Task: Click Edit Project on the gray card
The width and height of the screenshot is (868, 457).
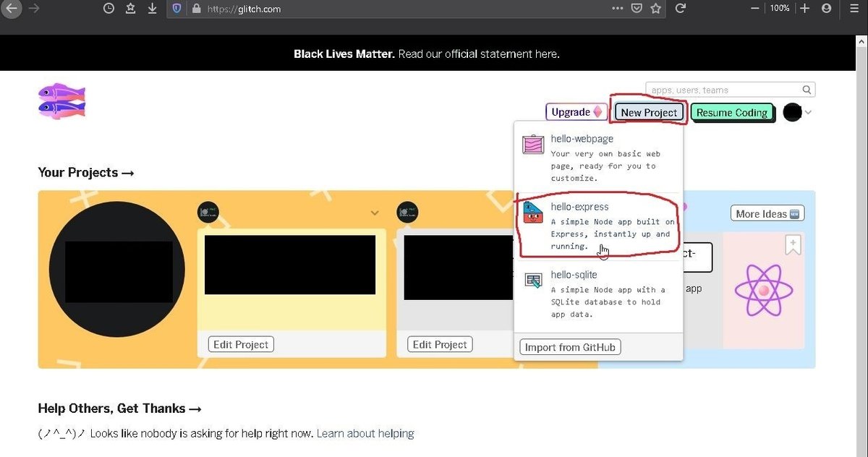Action: (x=441, y=344)
